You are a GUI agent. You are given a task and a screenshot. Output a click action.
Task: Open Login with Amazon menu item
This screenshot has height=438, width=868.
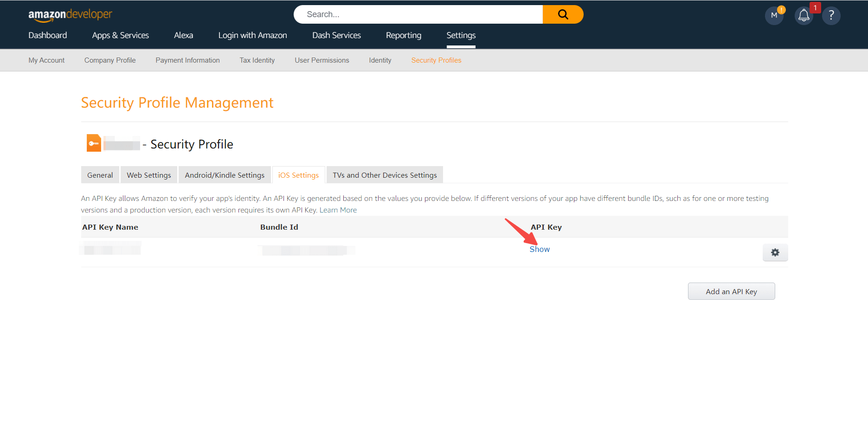pos(252,35)
